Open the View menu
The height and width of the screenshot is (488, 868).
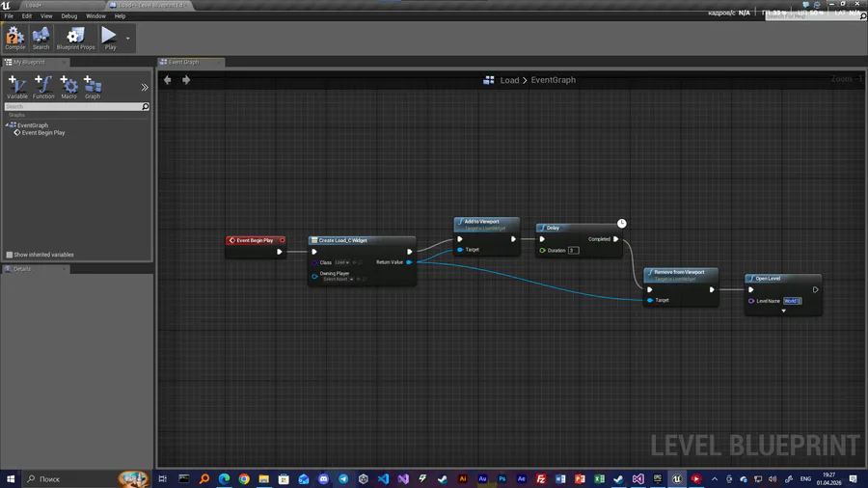coord(46,16)
